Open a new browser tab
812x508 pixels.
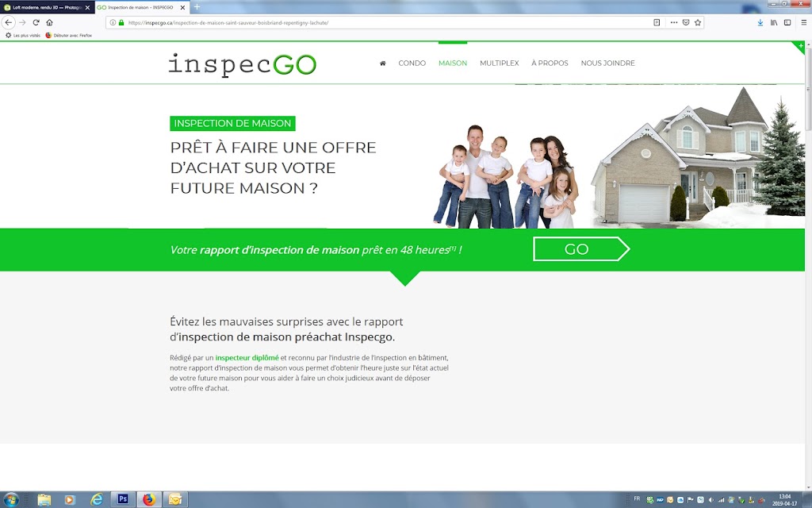[197, 7]
